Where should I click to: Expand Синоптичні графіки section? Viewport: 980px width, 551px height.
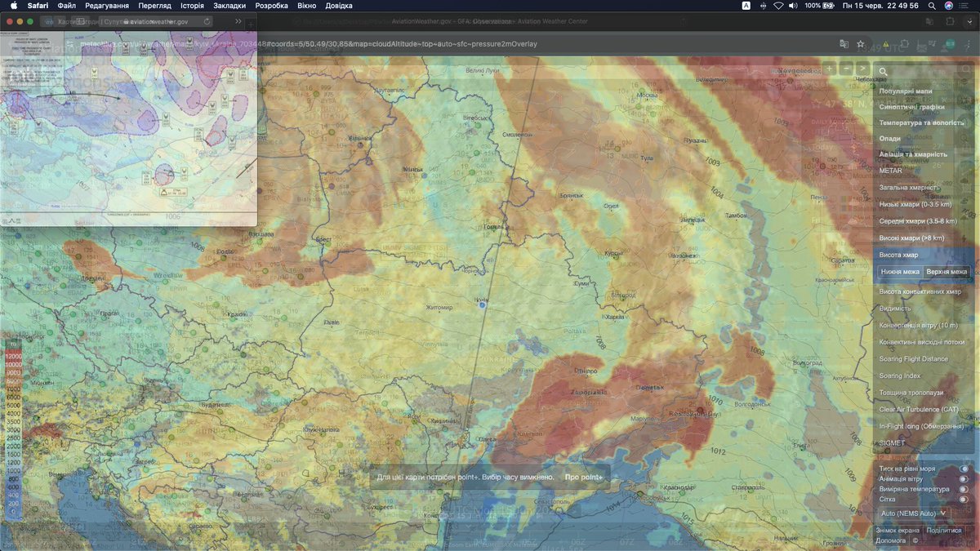pos(912,107)
